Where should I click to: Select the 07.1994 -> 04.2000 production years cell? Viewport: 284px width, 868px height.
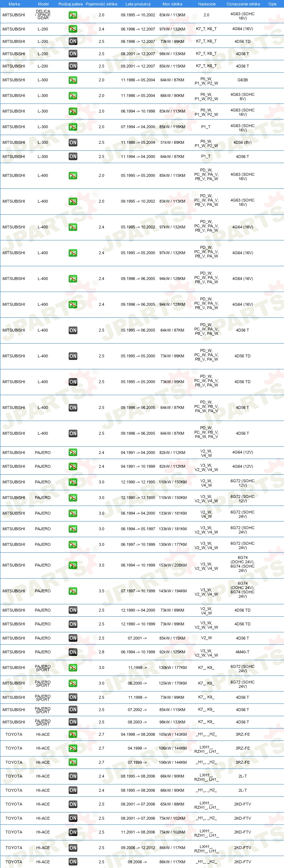138,127
